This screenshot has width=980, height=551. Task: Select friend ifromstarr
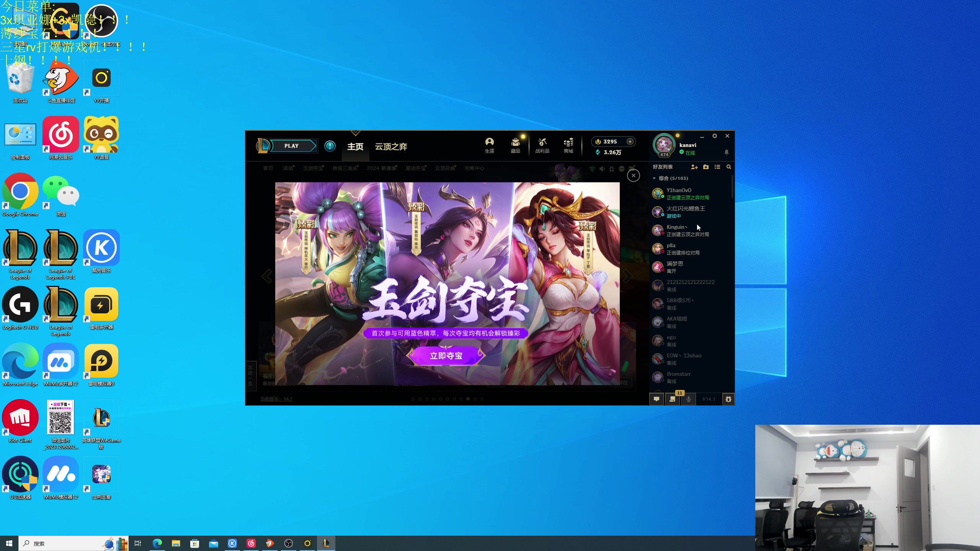691,377
